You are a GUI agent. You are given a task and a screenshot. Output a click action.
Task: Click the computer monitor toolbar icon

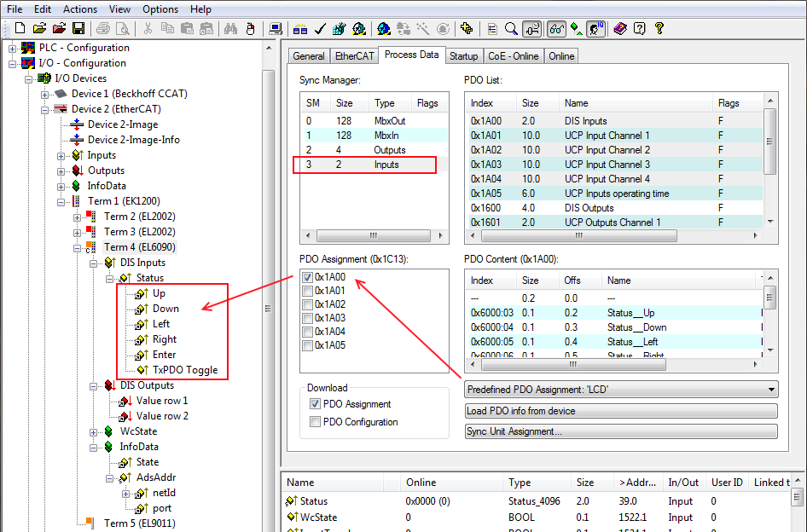[x=276, y=28]
